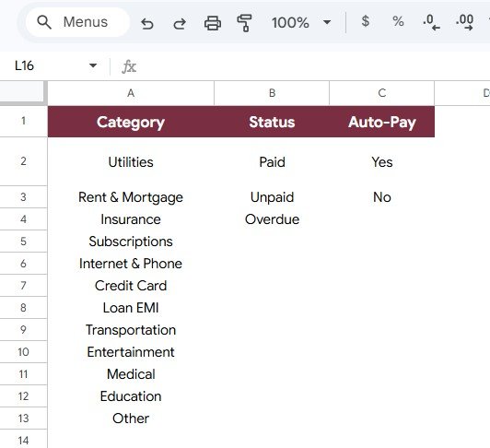
Task: Format as currency with the dollar icon
Action: [365, 21]
